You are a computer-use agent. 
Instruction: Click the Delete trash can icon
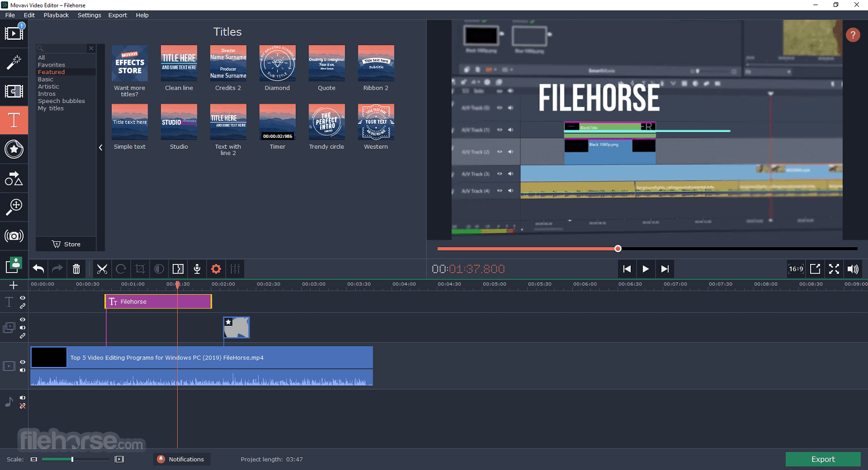coord(76,269)
